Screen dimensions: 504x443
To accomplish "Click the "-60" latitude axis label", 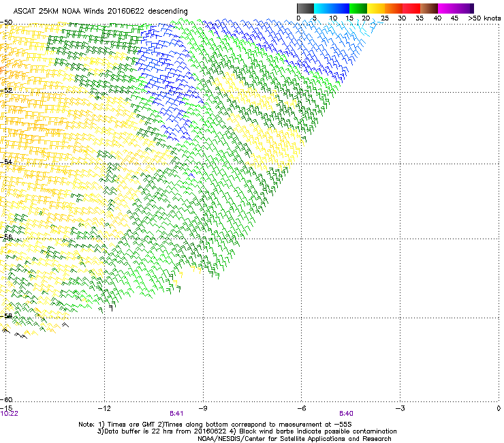I will coord(6,399).
